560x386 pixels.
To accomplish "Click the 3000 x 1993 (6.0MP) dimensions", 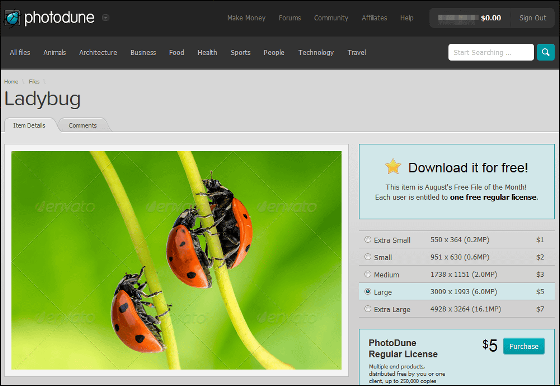I will tap(464, 291).
